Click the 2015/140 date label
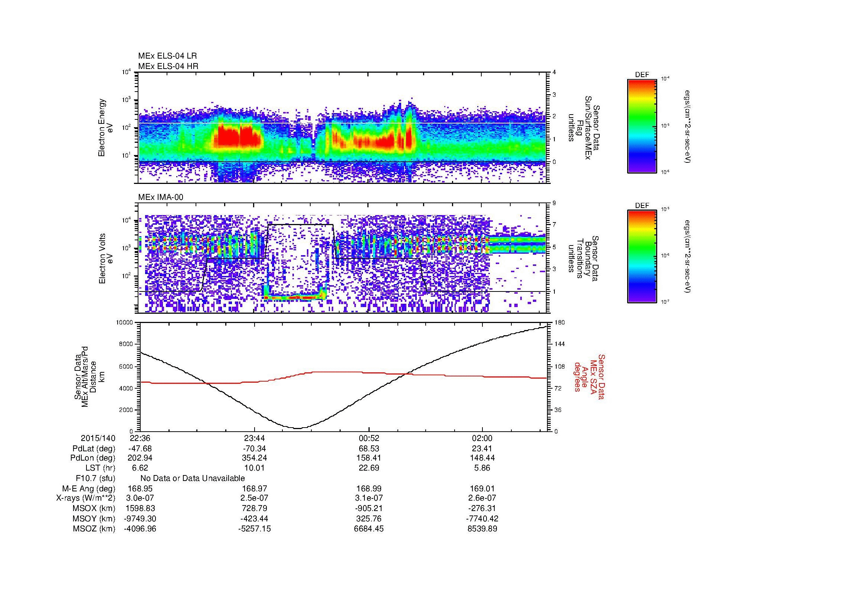Screen dimensions: 868x613 coord(98,438)
